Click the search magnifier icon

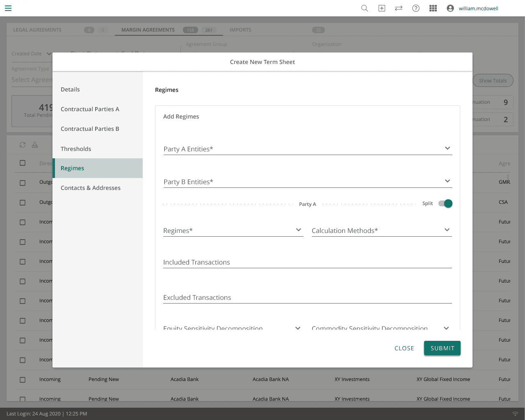tap(364, 8)
